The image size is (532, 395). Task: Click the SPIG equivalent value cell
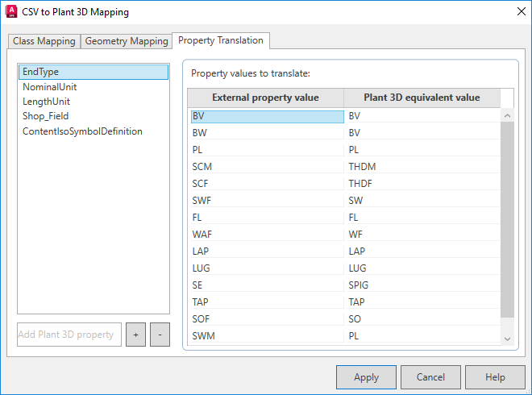point(423,285)
